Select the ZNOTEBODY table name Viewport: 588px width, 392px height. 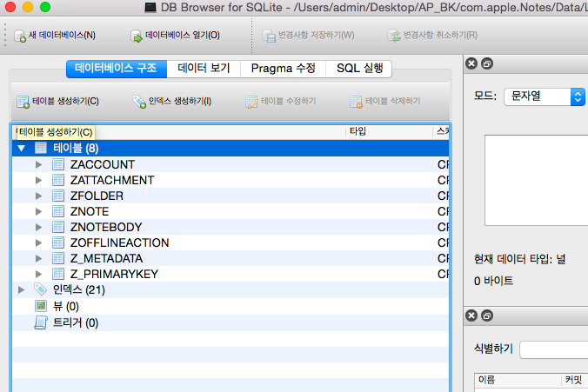pos(106,227)
